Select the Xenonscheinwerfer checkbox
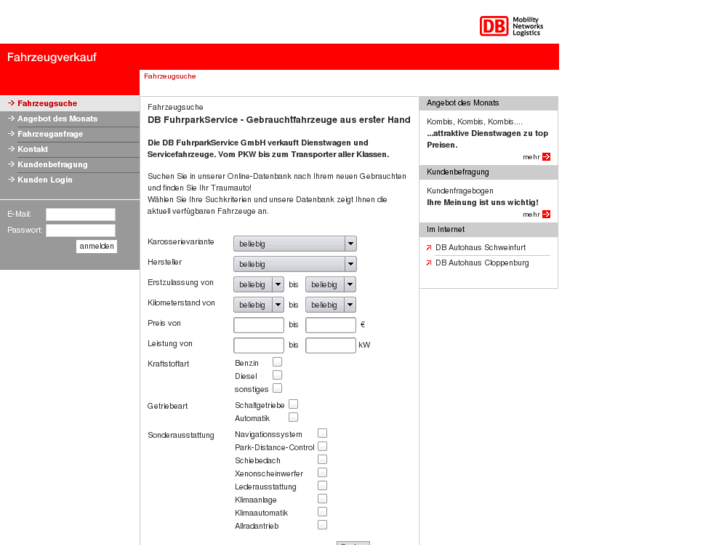 (322, 472)
